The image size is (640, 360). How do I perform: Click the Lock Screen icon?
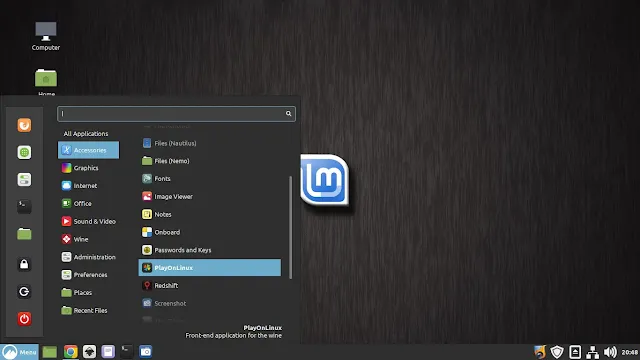(x=24, y=264)
